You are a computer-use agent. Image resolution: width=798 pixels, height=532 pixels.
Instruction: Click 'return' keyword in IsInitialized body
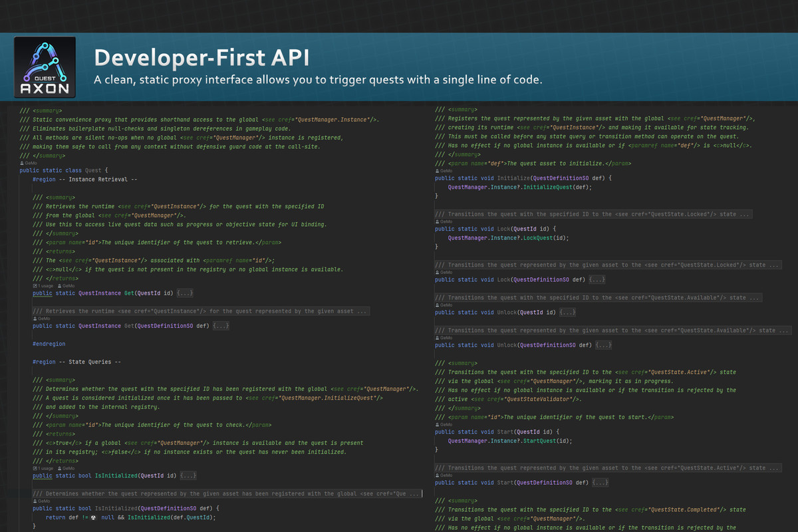[x=55, y=517]
